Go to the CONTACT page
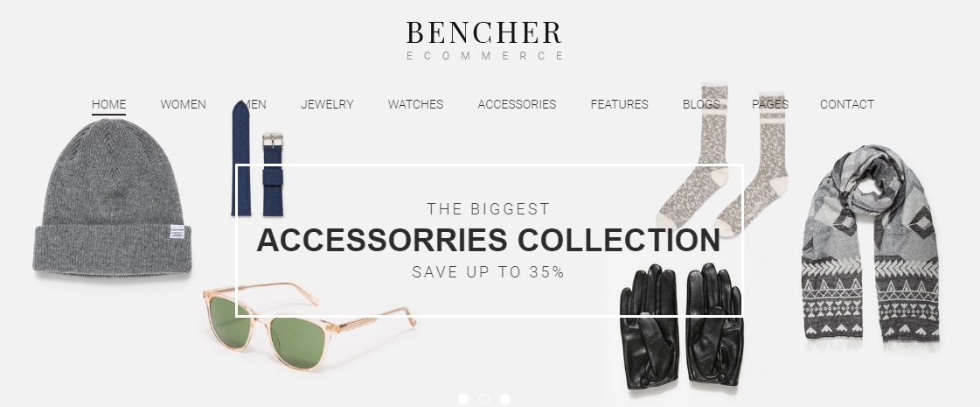Image resolution: width=980 pixels, height=407 pixels. pyautogui.click(x=847, y=104)
